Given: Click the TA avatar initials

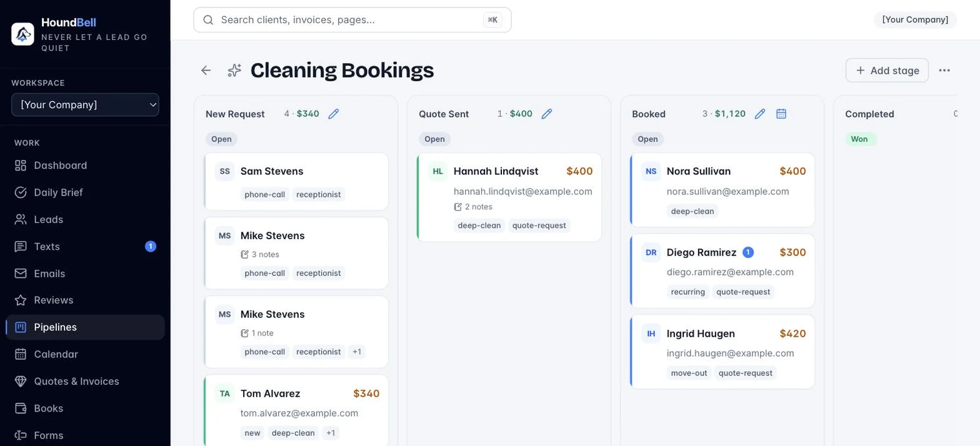Looking at the screenshot, I should point(225,394).
